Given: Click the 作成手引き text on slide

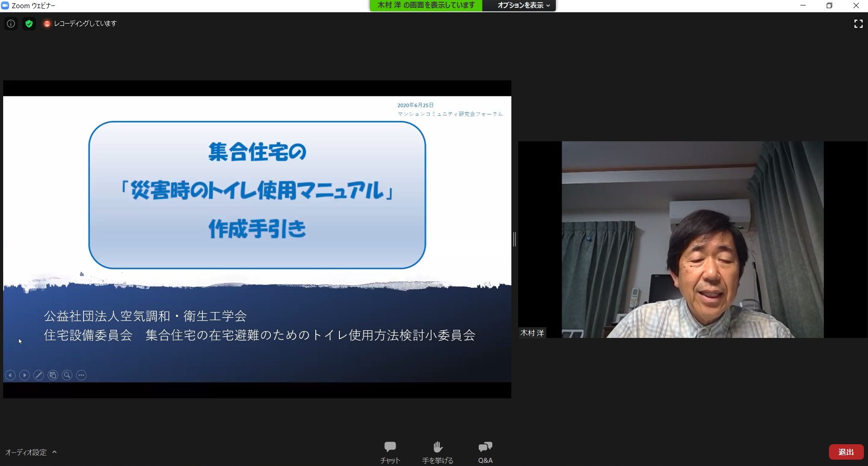Looking at the screenshot, I should point(257,229).
